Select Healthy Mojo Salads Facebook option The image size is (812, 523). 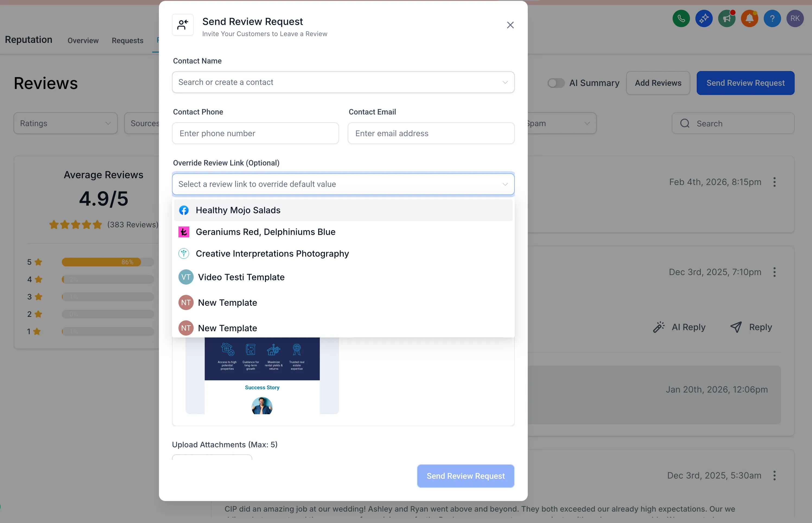point(238,210)
